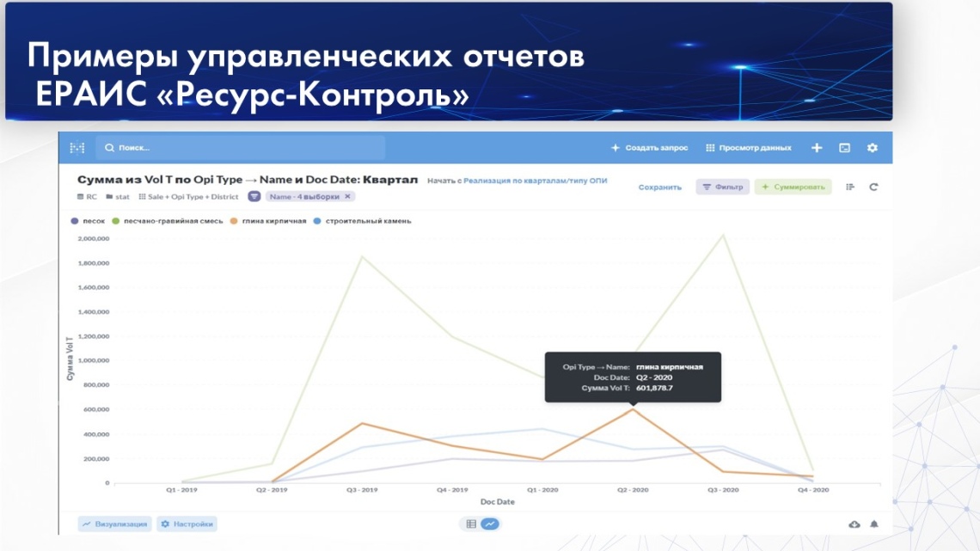Click the Сохранить link

pos(659,187)
